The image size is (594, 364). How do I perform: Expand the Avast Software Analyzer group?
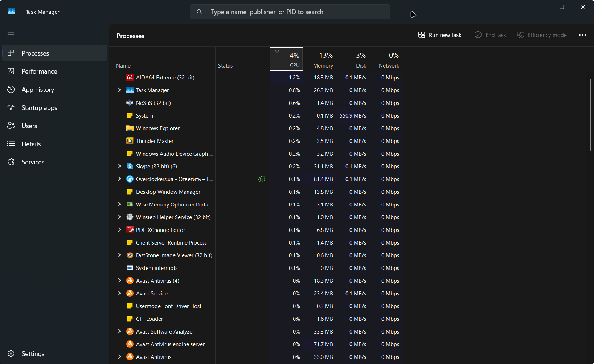click(119, 331)
